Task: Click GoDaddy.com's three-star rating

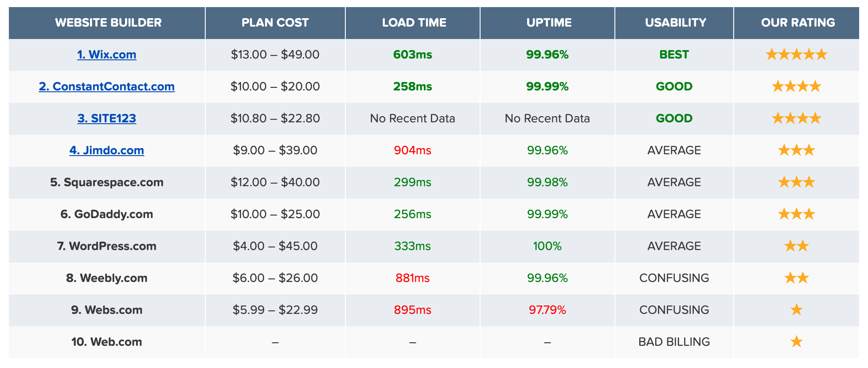Action: point(796,214)
